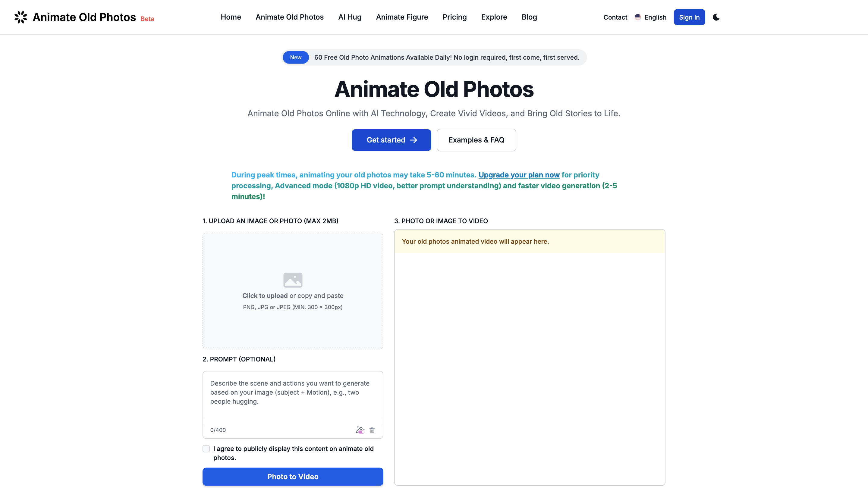868x488 pixels.
Task: Click the New badge in announcement banner
Action: pos(295,58)
